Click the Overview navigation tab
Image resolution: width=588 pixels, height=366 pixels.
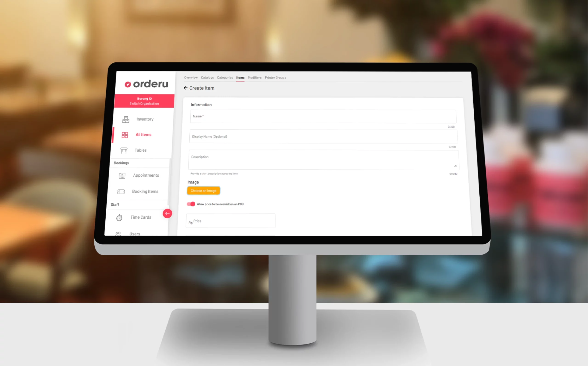pos(191,78)
